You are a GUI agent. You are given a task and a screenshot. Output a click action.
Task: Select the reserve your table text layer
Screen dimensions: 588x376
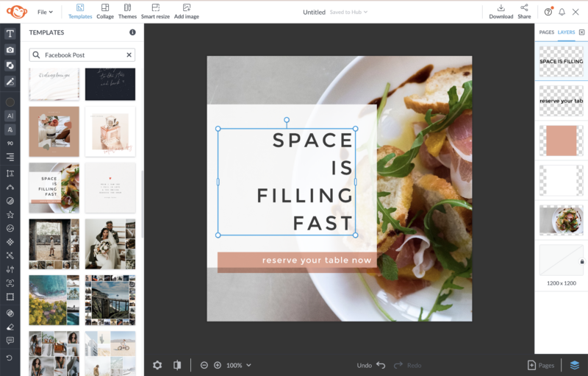[x=562, y=101]
